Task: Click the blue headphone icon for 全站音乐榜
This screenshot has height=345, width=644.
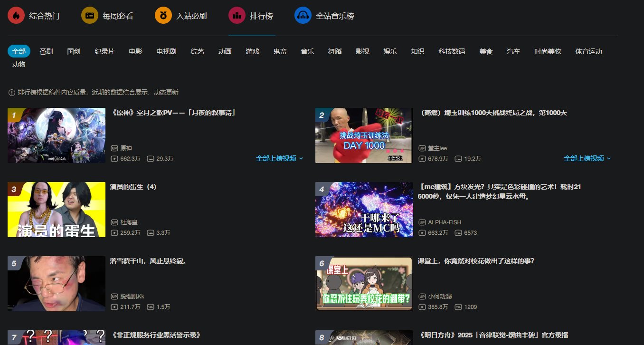Action: 303,15
